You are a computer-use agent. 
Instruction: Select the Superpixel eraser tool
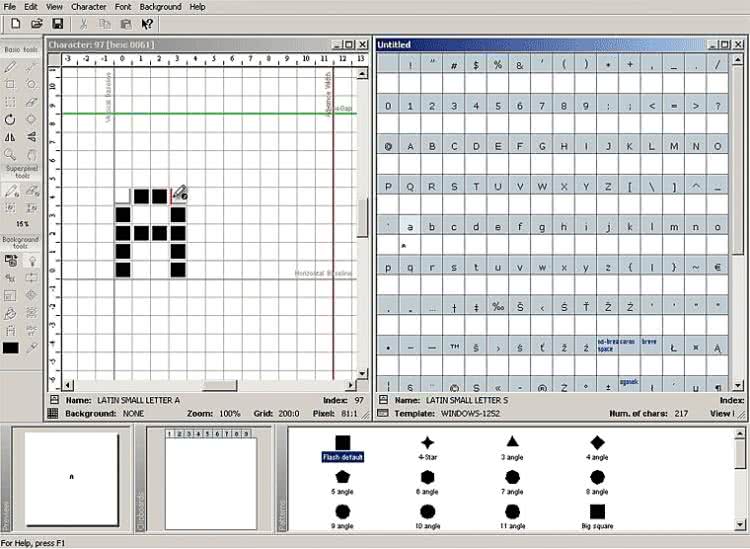[x=32, y=192]
